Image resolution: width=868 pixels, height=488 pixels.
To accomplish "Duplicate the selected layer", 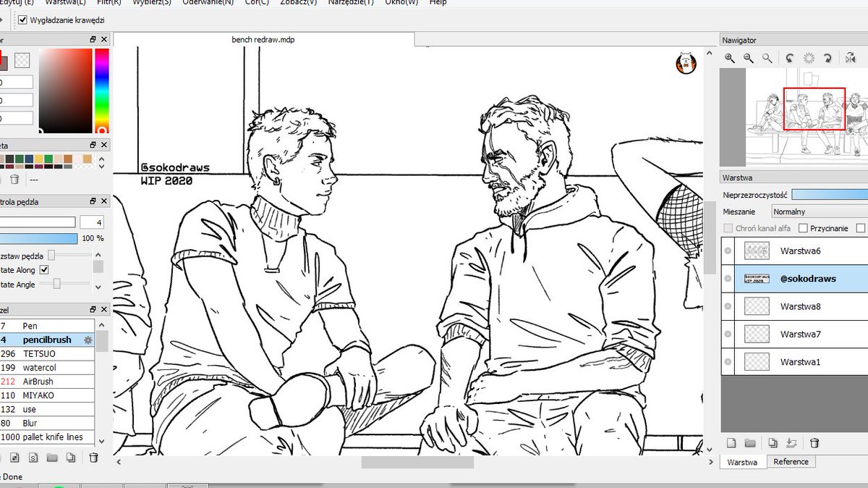I will (x=773, y=442).
